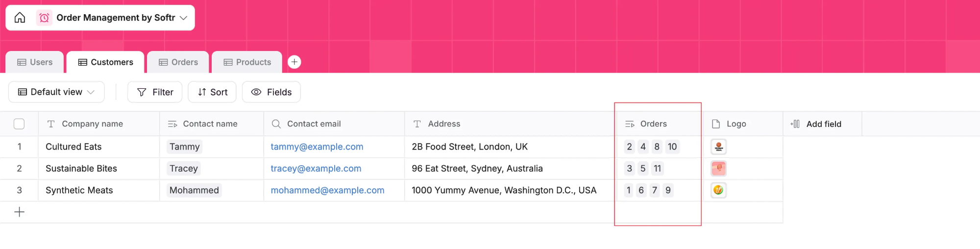Click the Contact name column header
Image resolution: width=980 pixels, height=249 pixels.
point(212,124)
